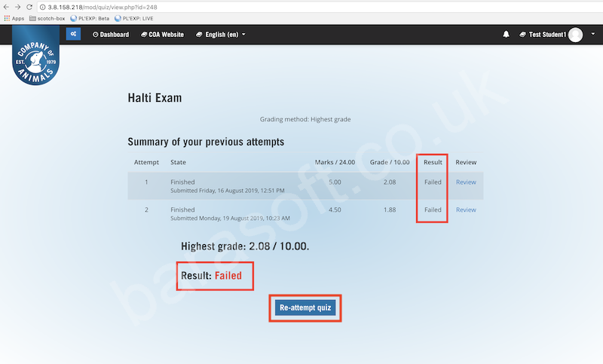This screenshot has width=603, height=364.
Task: Reload the page with refresh icon
Action: [29, 7]
